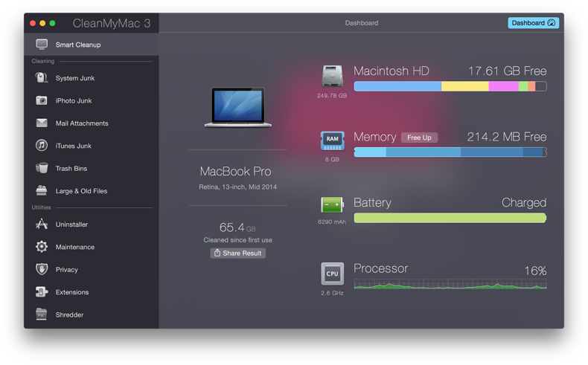Click the Memory usage bar

coord(450,152)
